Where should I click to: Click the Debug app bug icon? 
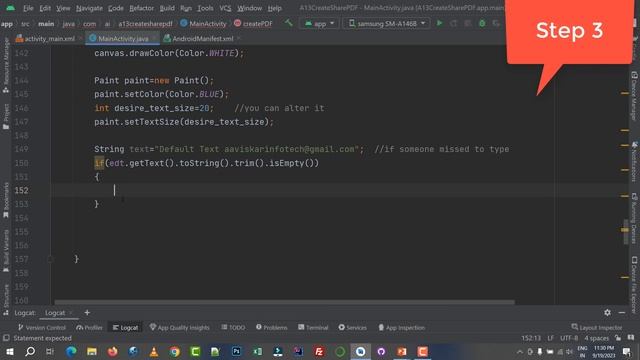[x=482, y=23]
